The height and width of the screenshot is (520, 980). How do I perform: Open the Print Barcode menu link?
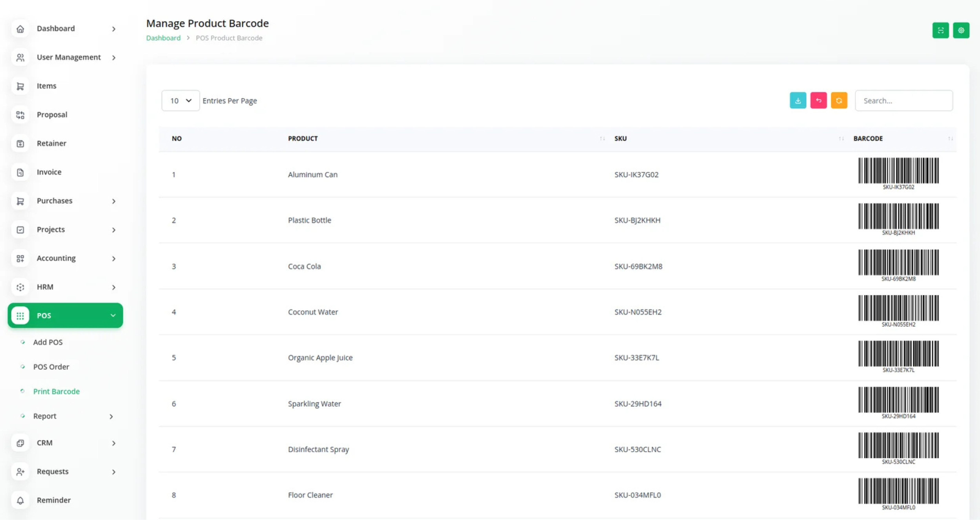tap(56, 391)
